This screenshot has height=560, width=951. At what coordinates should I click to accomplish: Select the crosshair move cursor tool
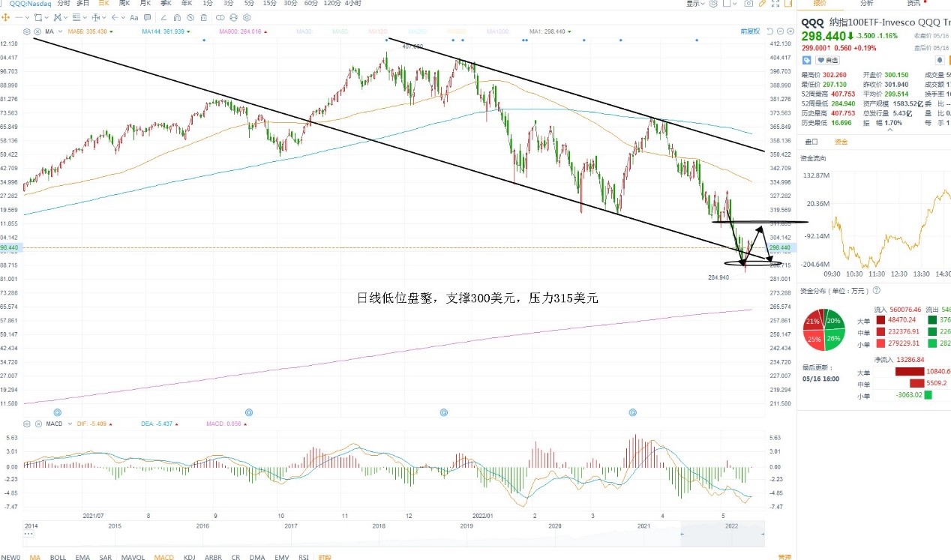tap(6, 17)
